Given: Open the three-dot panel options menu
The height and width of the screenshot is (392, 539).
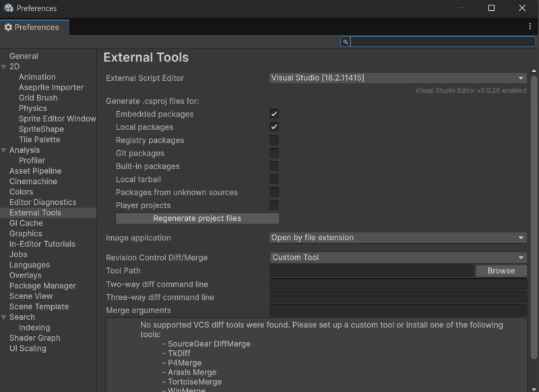Looking at the screenshot, I should click(530, 26).
